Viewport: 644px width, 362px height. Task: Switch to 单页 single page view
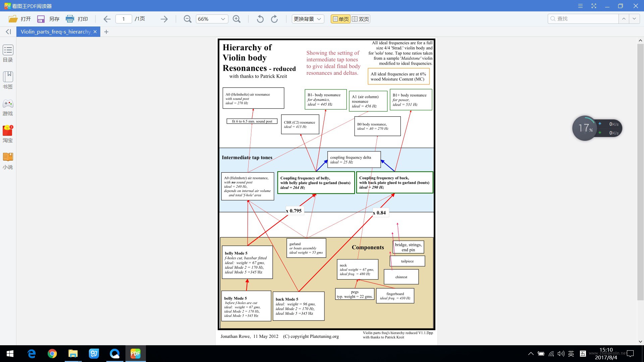pyautogui.click(x=340, y=19)
